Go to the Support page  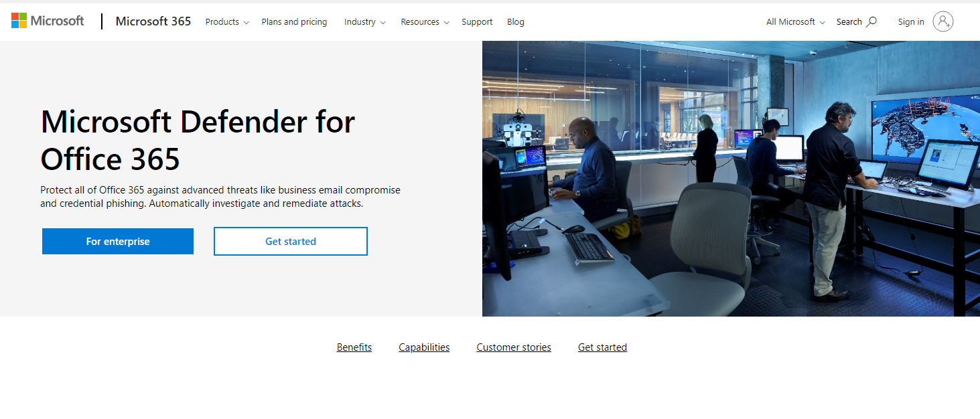coord(477,22)
